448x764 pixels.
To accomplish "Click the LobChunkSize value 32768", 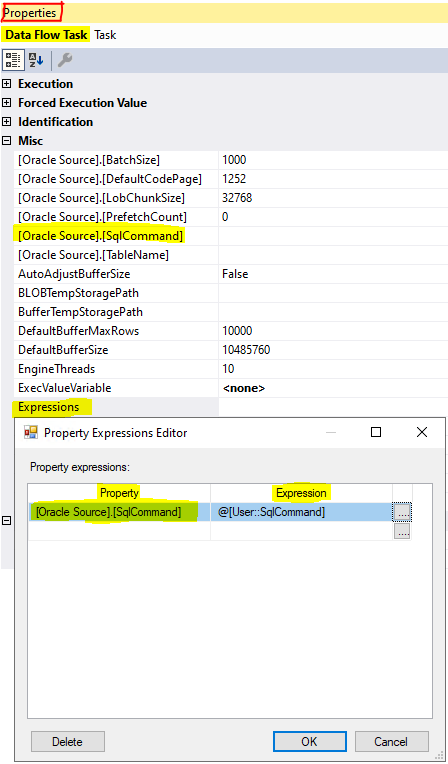I will pyautogui.click(x=237, y=198).
